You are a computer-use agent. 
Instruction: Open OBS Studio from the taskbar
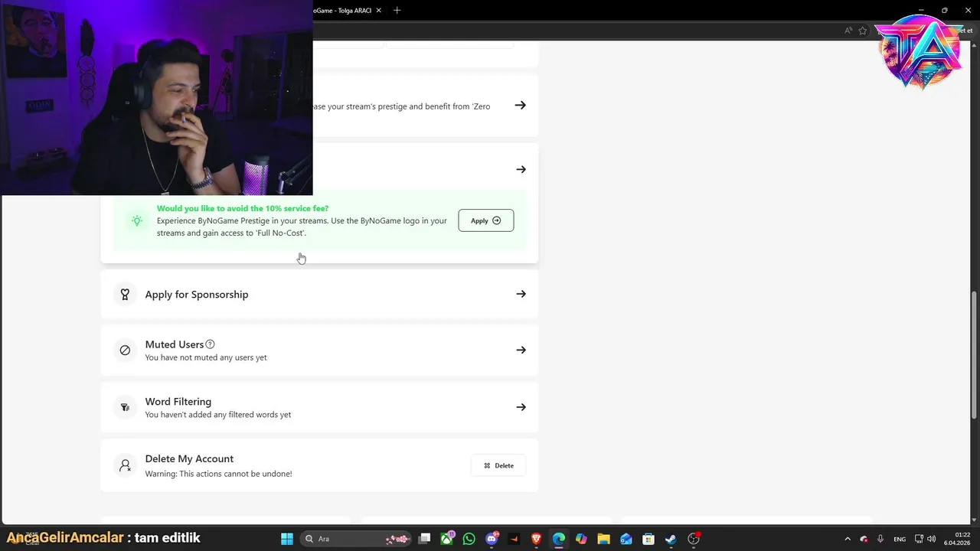pyautogui.click(x=694, y=539)
